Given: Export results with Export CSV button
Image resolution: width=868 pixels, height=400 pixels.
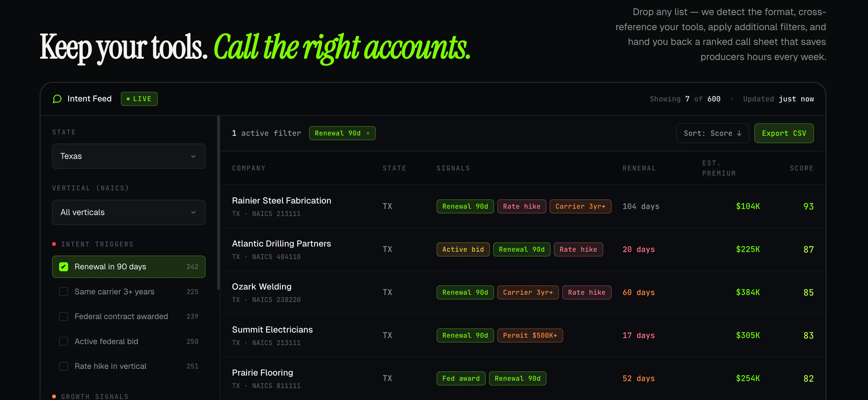Looking at the screenshot, I should 784,133.
